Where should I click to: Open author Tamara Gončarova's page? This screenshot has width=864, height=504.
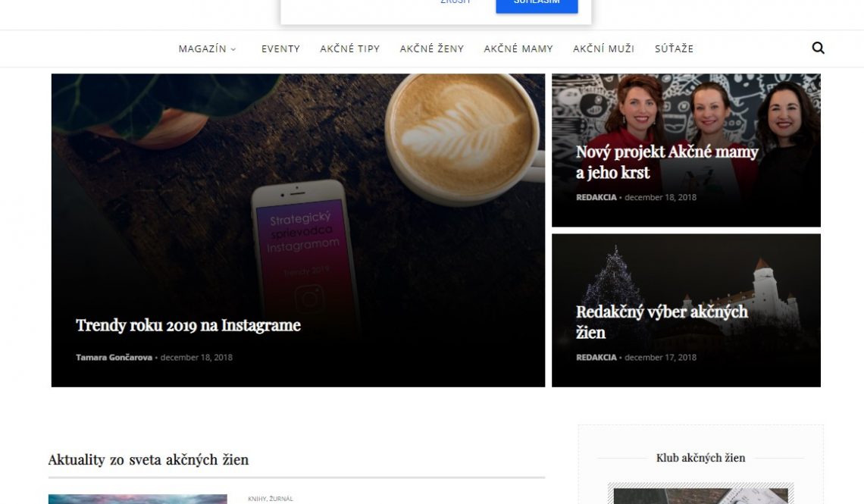pos(114,357)
